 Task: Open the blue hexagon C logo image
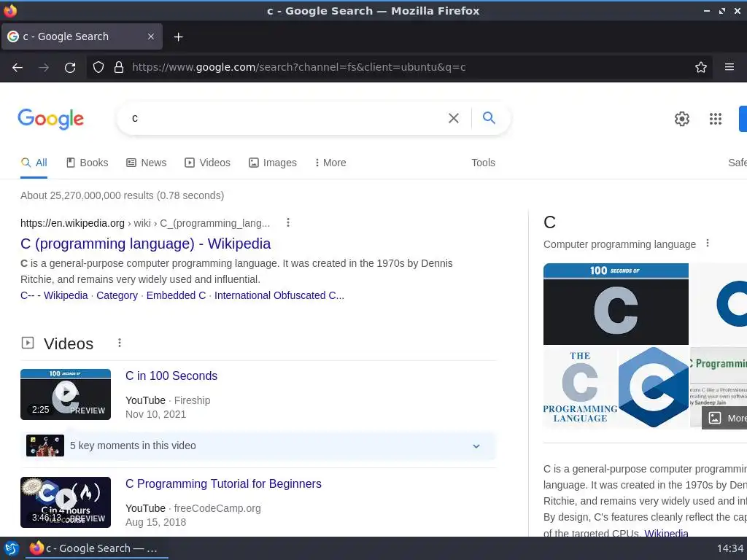click(653, 387)
